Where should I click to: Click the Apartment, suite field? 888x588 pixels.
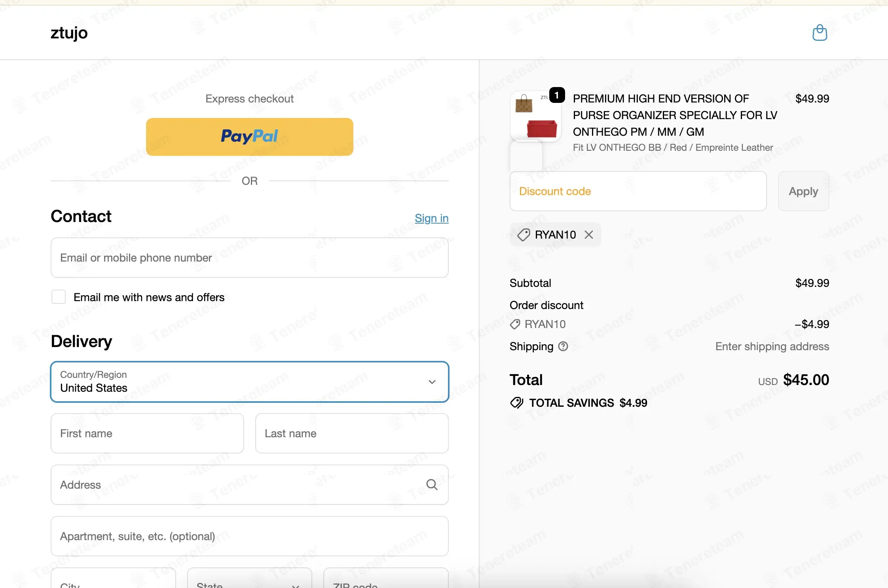(x=250, y=536)
